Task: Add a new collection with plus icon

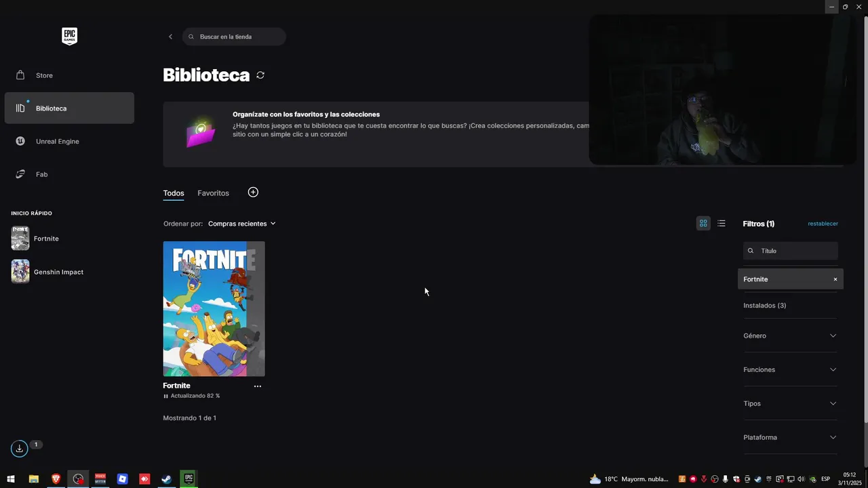Action: pos(253,192)
